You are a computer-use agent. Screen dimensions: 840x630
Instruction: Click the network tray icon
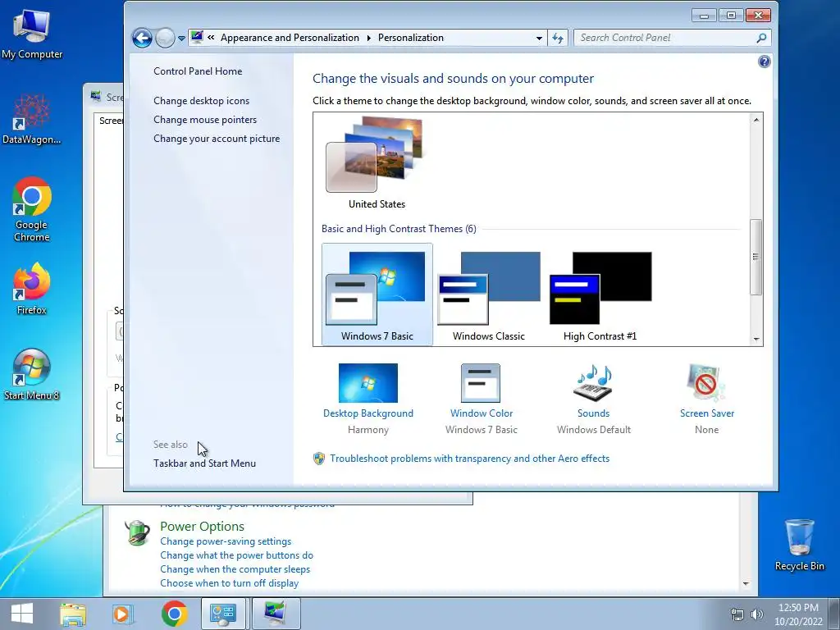pyautogui.click(x=737, y=614)
